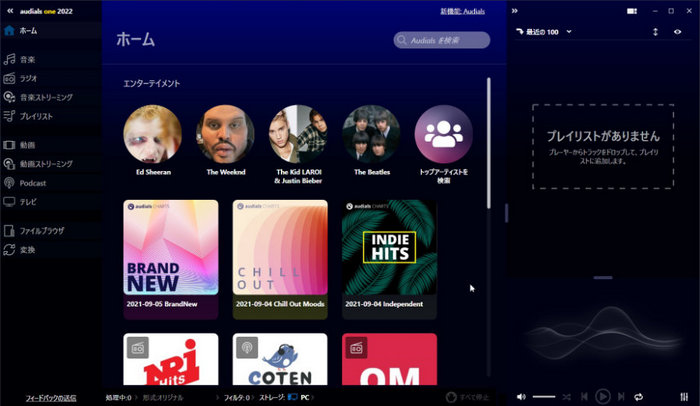Image resolution: width=700 pixels, height=406 pixels.
Task: Skip to next track
Action: 621,397
